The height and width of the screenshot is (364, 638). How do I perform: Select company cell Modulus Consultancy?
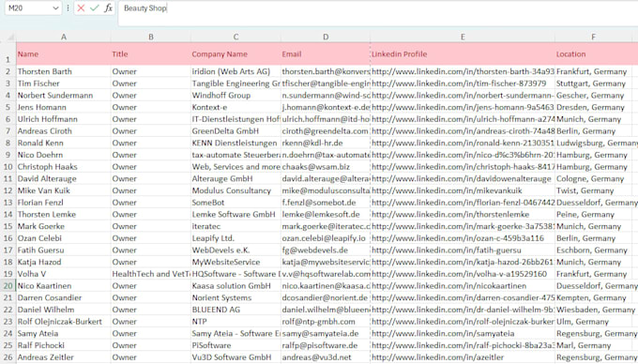(x=235, y=190)
